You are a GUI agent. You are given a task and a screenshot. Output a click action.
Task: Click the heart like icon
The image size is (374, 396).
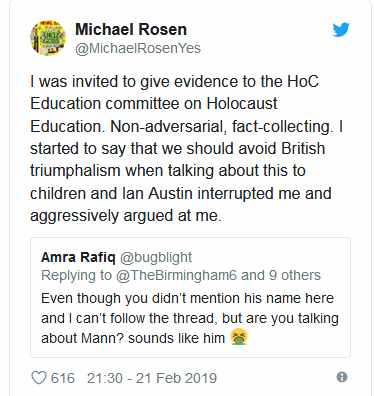click(x=38, y=378)
